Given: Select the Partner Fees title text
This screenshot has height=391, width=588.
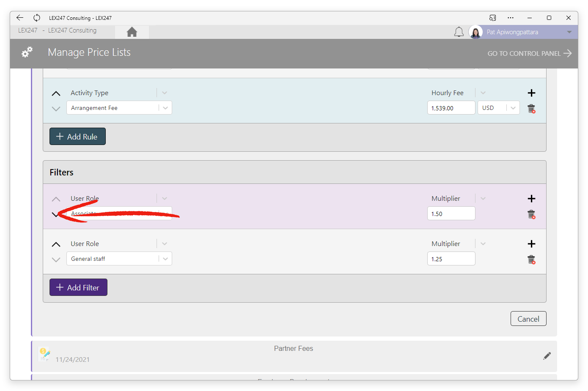Looking at the screenshot, I should pyautogui.click(x=294, y=348).
